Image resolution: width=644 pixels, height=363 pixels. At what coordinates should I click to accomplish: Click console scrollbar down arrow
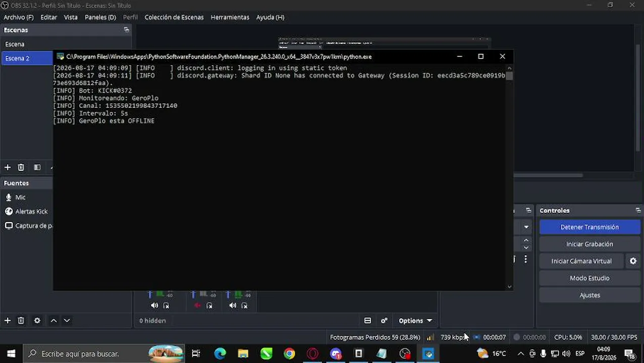(509, 286)
